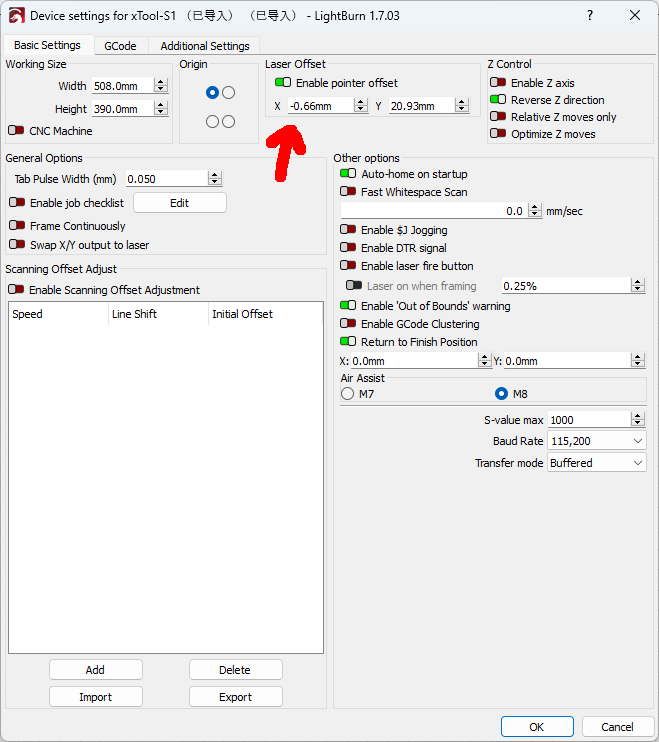
Task: Toggle Enable pointer offset switch
Action: (x=283, y=83)
